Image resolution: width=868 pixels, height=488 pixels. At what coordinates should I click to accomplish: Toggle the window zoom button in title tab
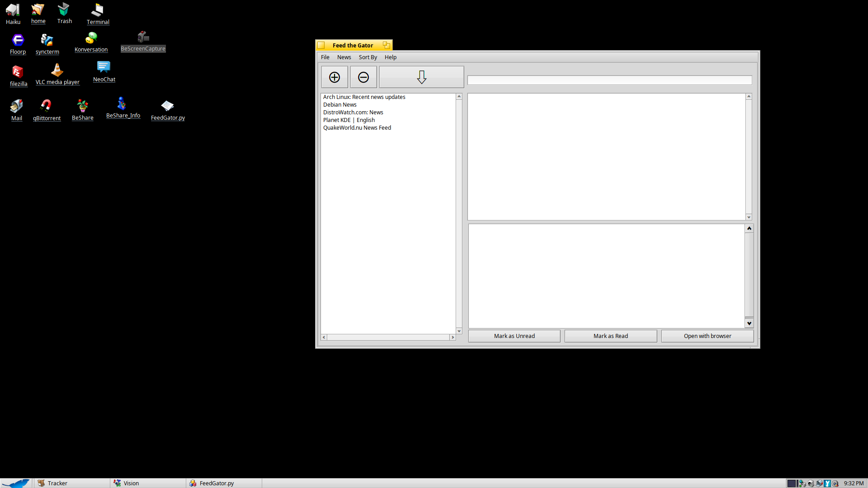pos(386,45)
